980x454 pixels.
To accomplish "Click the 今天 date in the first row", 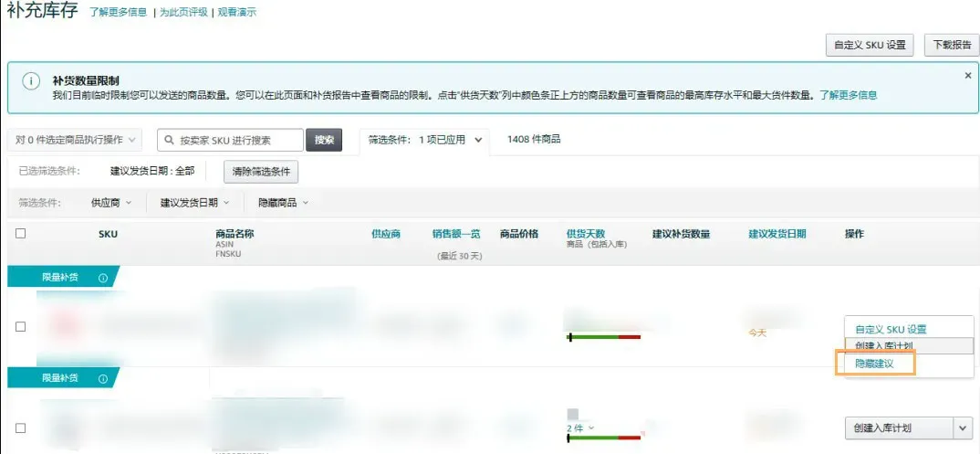I will [x=757, y=333].
